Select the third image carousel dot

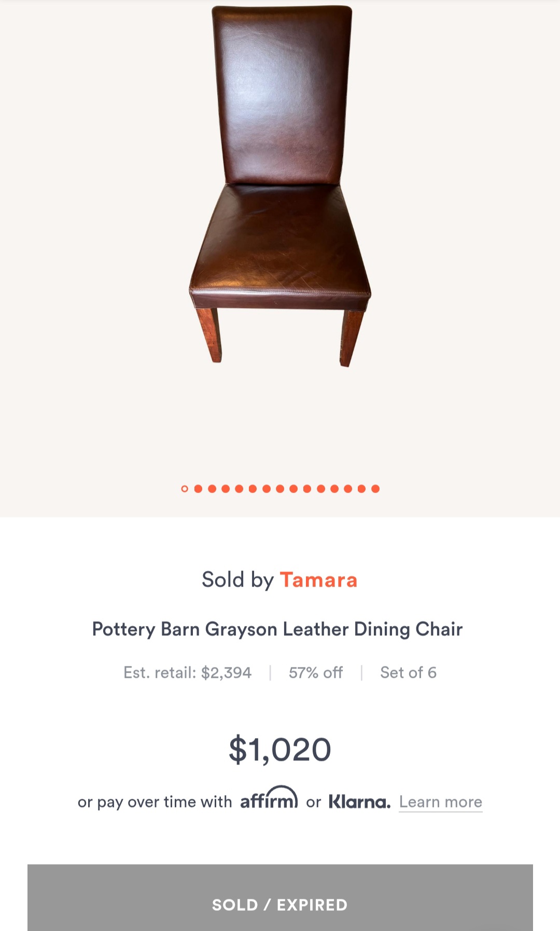tap(212, 489)
